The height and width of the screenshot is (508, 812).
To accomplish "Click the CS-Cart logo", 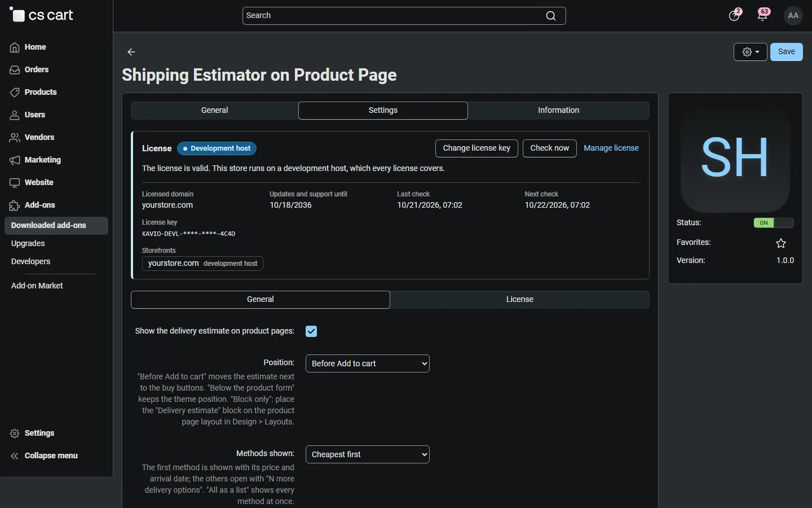I will click(42, 15).
